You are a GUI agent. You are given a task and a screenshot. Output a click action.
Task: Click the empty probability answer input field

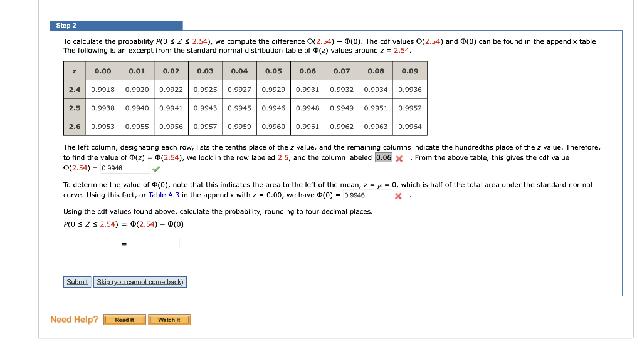pyautogui.click(x=154, y=244)
